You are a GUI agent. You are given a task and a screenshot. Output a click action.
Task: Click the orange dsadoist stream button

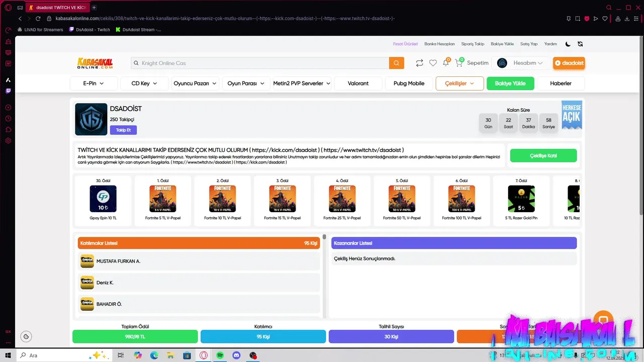pyautogui.click(x=569, y=63)
